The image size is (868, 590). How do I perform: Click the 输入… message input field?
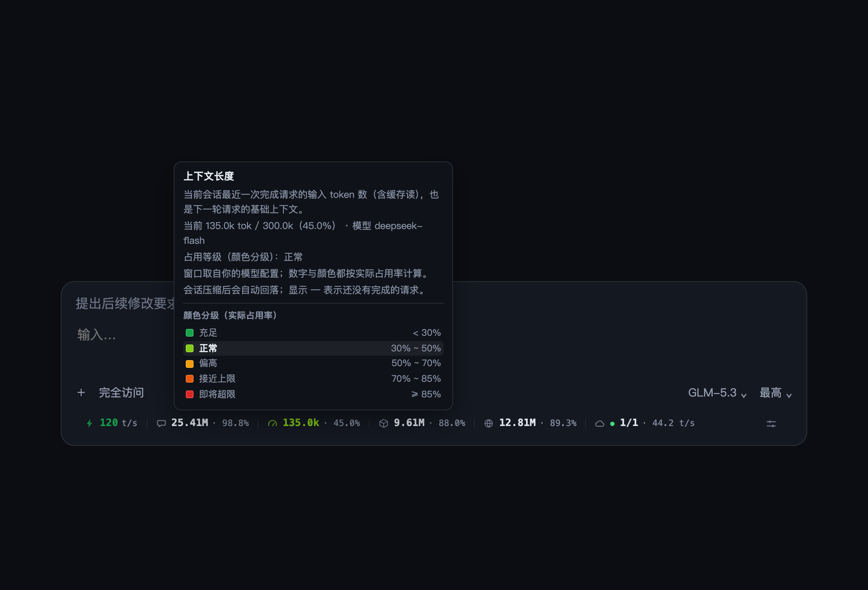click(97, 334)
